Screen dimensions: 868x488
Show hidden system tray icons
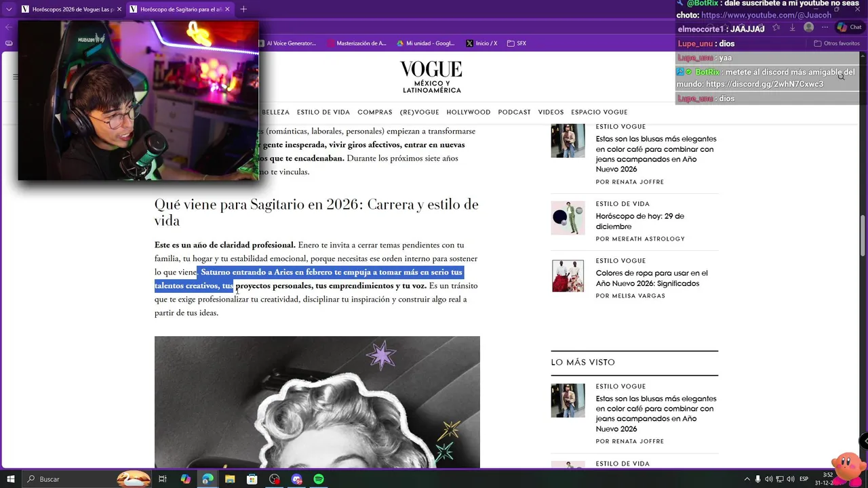[747, 479]
